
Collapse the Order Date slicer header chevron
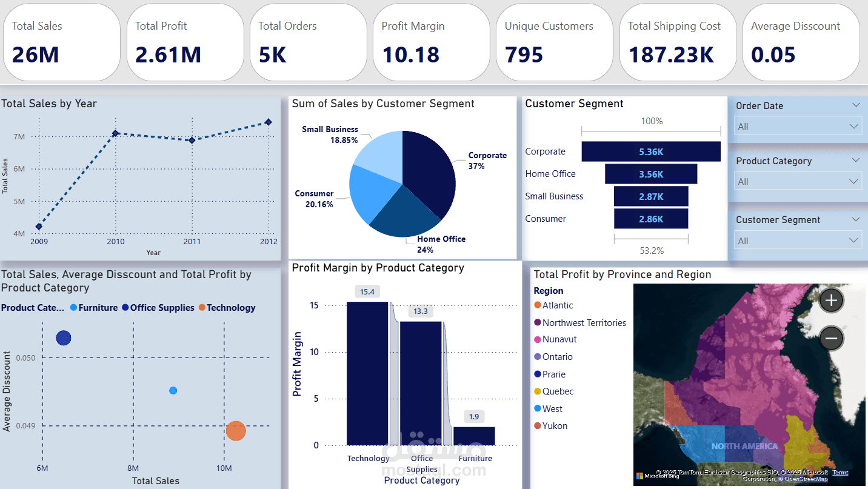point(855,105)
